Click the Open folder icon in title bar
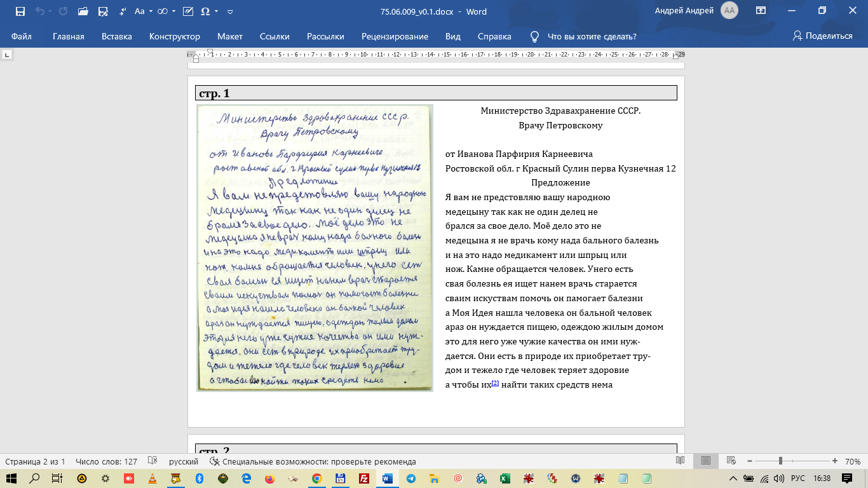The image size is (868, 488). 83,11
